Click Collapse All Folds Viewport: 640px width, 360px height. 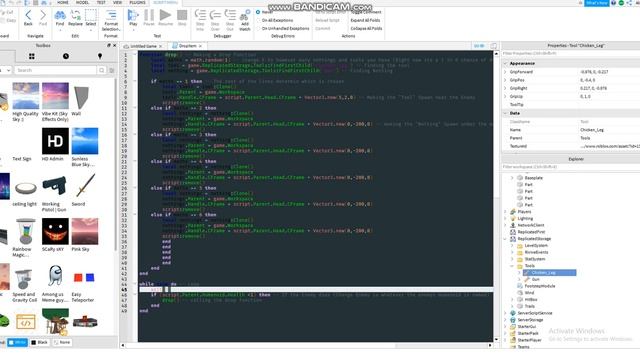(366, 29)
